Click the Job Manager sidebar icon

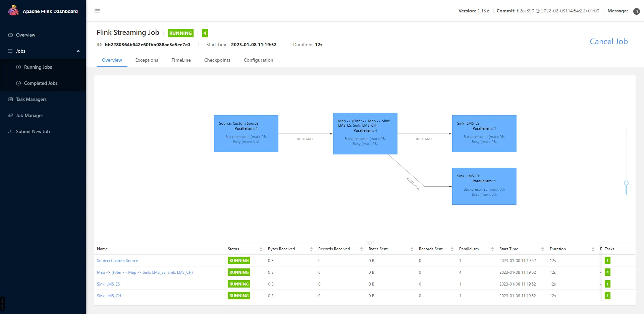(10, 115)
